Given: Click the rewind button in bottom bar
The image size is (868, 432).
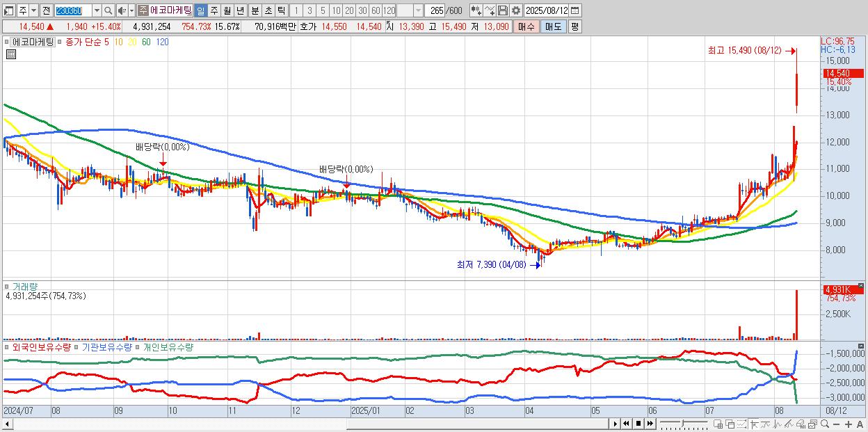Looking at the screenshot, I should 626,424.
